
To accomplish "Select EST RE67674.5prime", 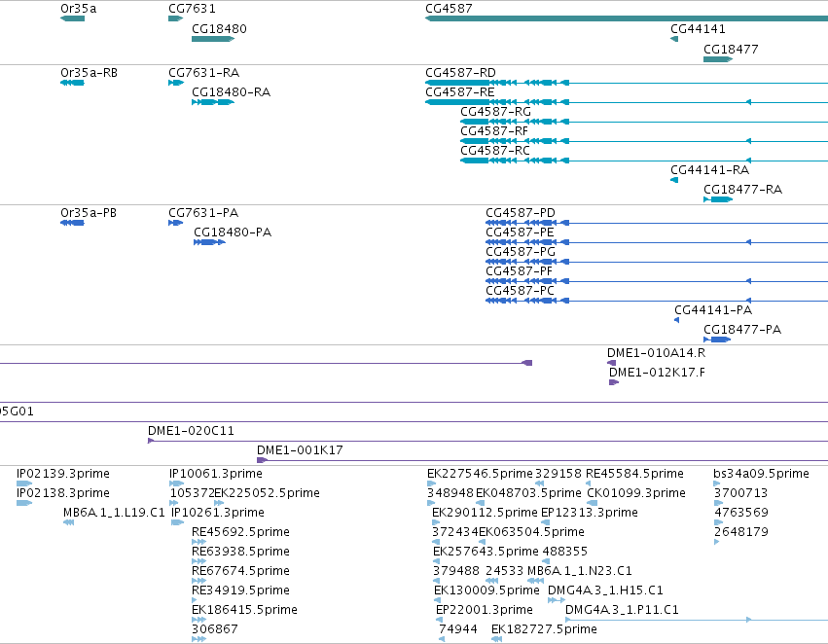I will point(198,581).
